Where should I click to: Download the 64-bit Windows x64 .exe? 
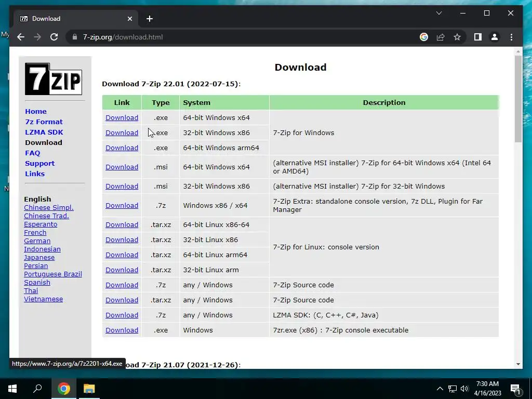(x=122, y=118)
